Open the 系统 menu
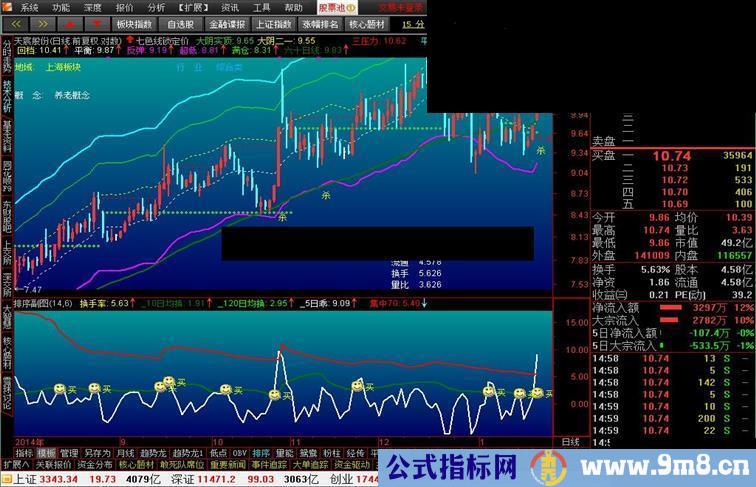Viewport: 756px width, 487px height. coord(29,6)
